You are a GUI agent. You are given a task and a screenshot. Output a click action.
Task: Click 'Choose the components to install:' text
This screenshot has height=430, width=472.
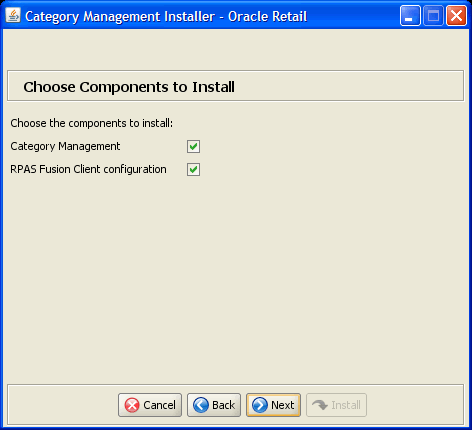(92, 123)
